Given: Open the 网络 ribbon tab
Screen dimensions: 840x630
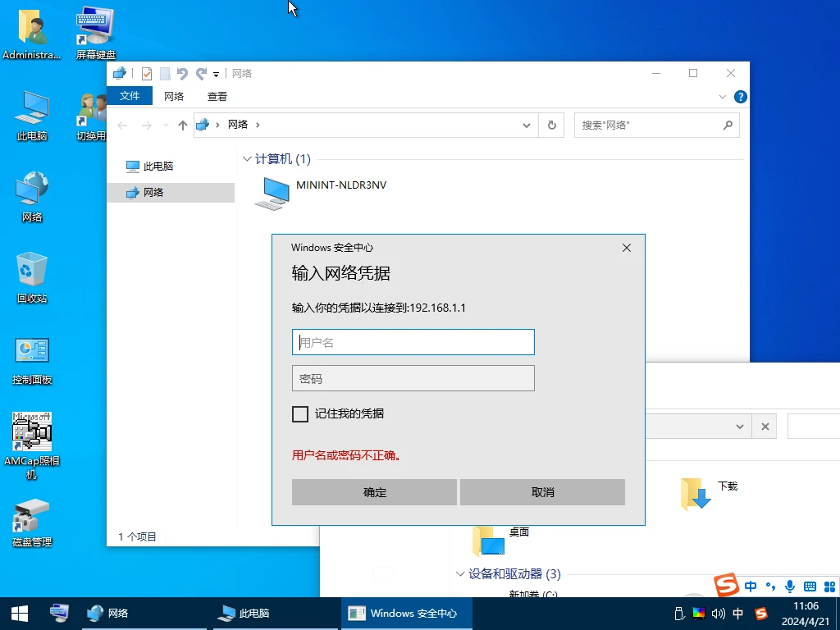Looking at the screenshot, I should click(x=174, y=97).
